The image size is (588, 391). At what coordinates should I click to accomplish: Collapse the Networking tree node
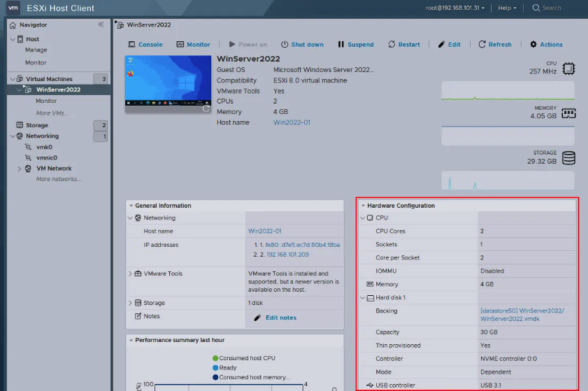click(x=13, y=136)
